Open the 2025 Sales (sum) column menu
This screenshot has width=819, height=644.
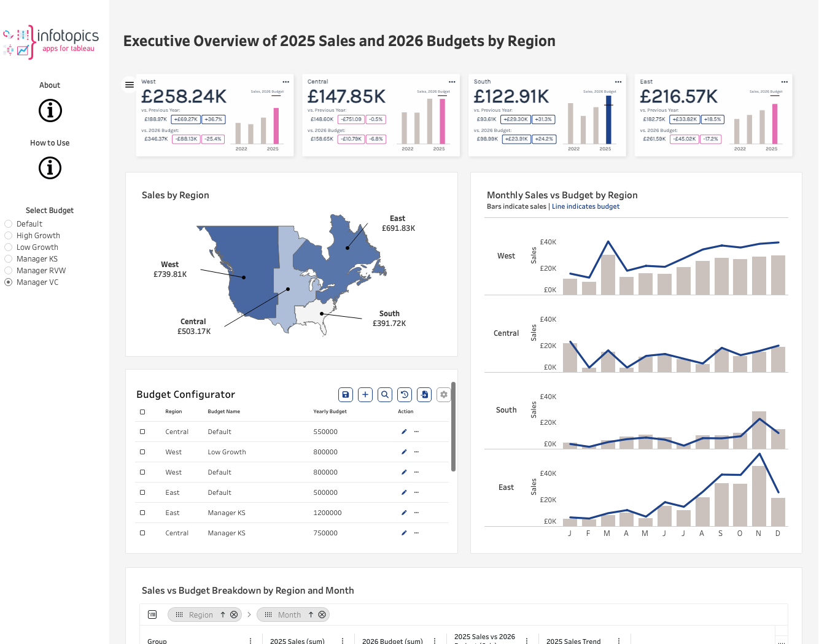(343, 641)
